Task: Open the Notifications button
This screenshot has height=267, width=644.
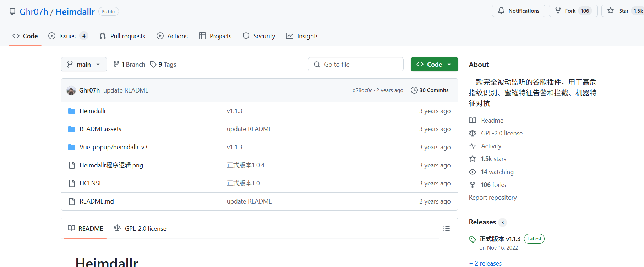Action: (518, 11)
